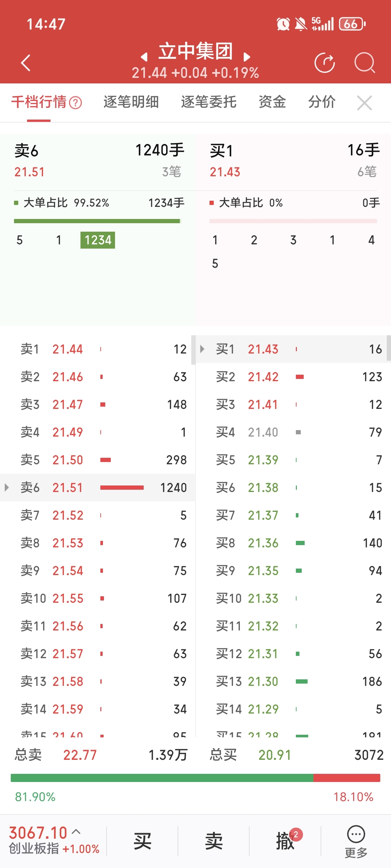Viewport: 391px width, 868px height.
Task: Expand the 买1 21.43 row arrow
Action: click(202, 349)
